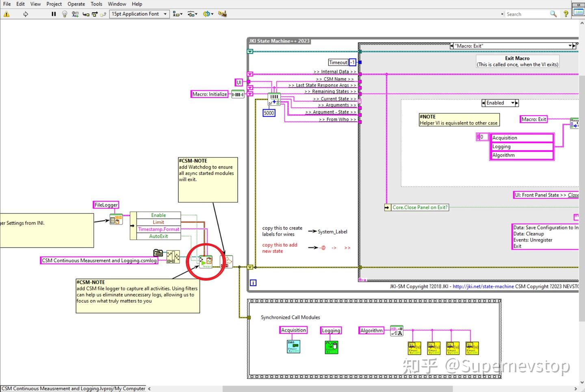Select the Step Into debugging icon
Image resolution: width=585 pixels, height=392 pixels.
(85, 14)
